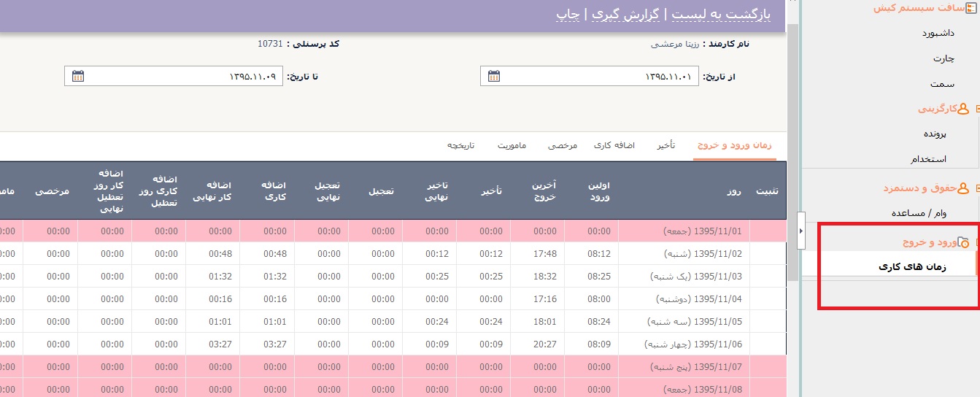
Task: Select row 1395/11/07 (پنج شنبه)
Action: tap(393, 367)
